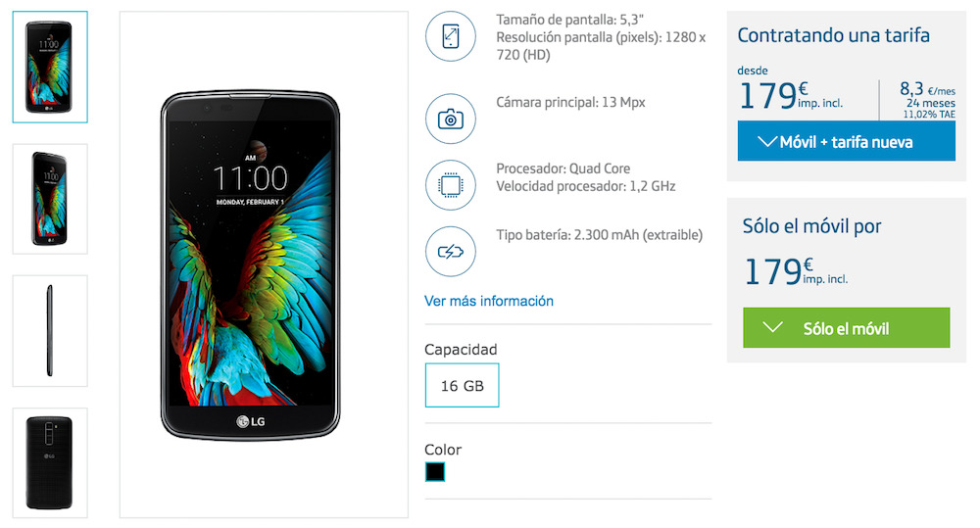Image resolution: width=980 pixels, height=528 pixels.
Task: Click the screen size specification icon
Action: click(450, 36)
